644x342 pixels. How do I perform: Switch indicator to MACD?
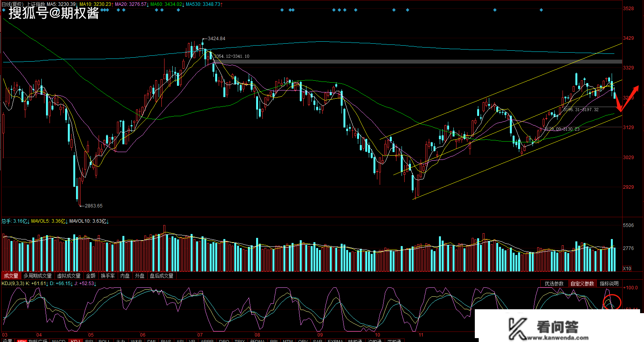(x=59, y=340)
